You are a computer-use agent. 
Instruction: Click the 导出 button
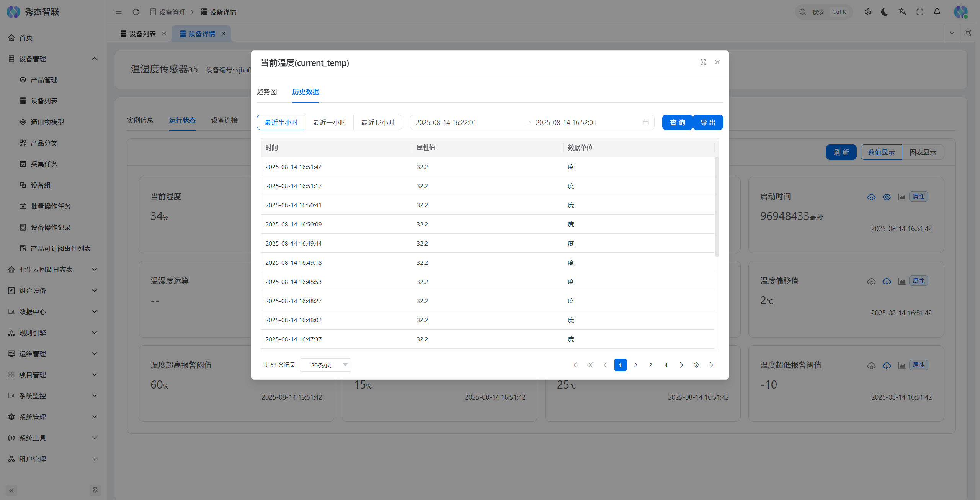pos(708,122)
